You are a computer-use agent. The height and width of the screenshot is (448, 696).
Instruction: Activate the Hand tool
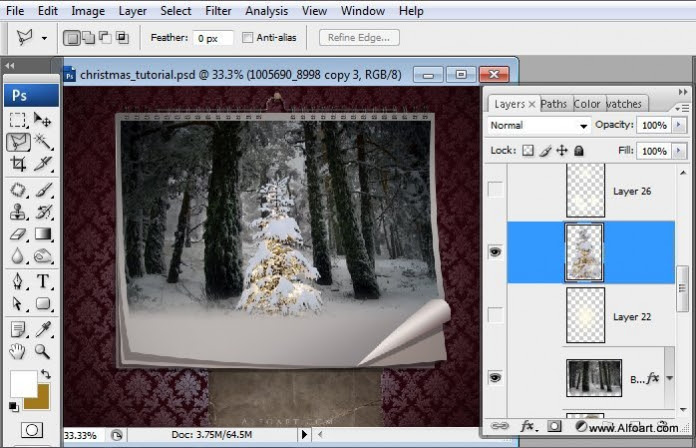pos(17,352)
